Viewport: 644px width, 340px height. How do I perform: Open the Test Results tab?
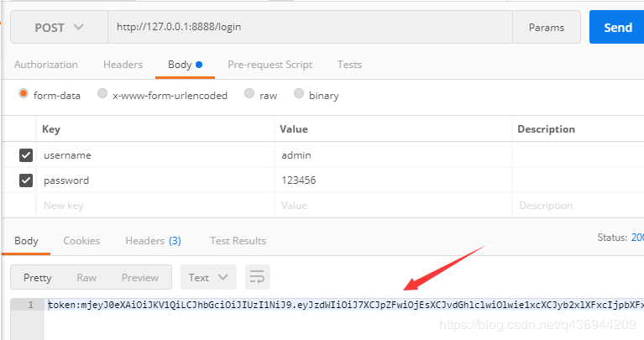[238, 241]
